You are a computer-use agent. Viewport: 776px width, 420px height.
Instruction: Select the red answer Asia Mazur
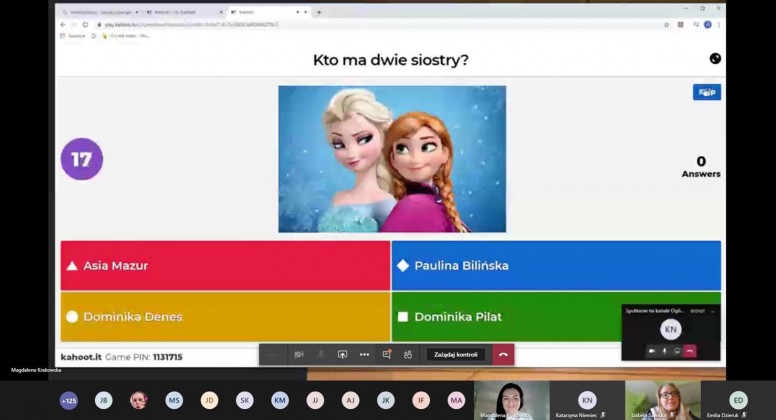click(x=225, y=265)
